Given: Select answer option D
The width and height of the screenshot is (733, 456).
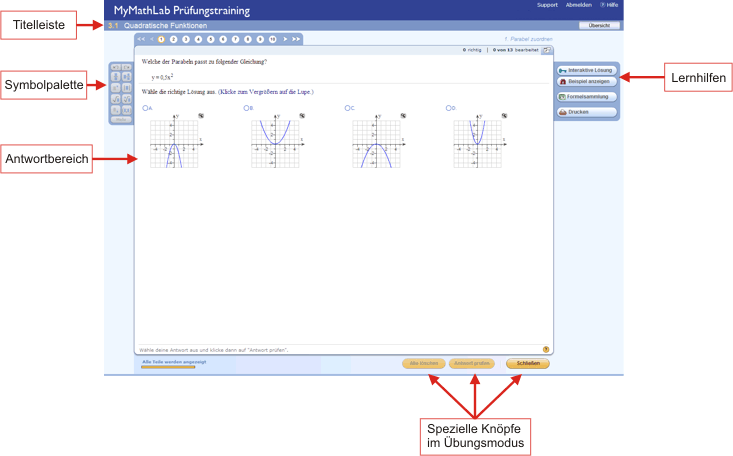Looking at the screenshot, I should pyautogui.click(x=449, y=108).
